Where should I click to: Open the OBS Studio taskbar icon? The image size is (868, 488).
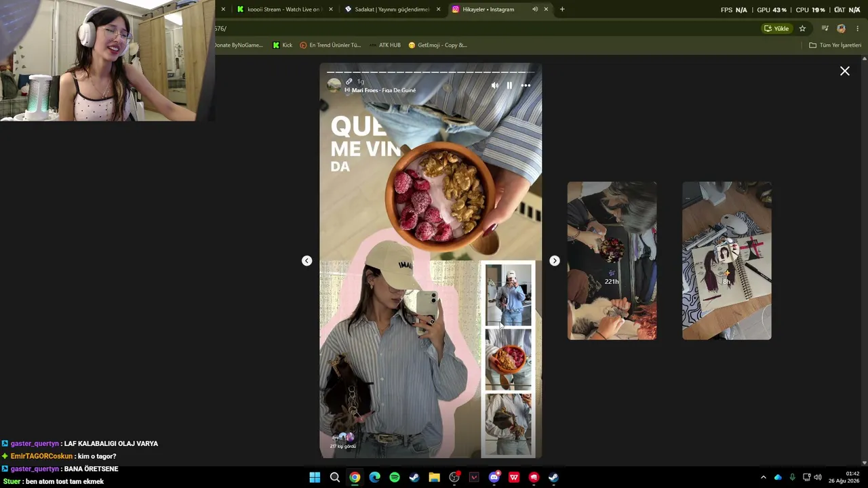(454, 477)
